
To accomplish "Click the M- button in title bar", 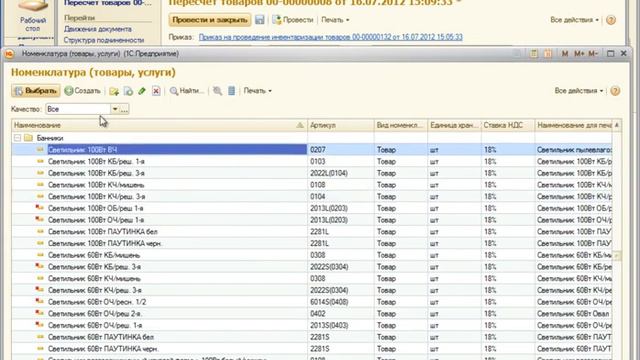I will 593,53.
